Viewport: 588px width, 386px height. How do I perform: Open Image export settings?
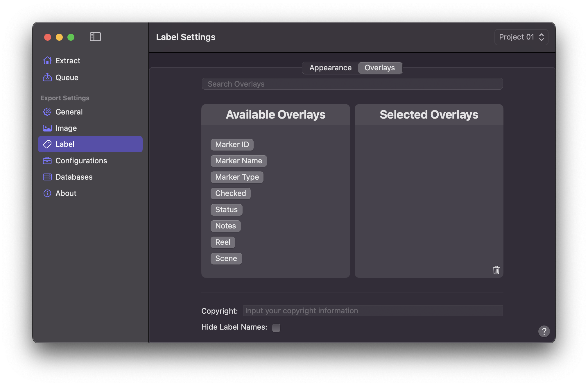pos(90,128)
